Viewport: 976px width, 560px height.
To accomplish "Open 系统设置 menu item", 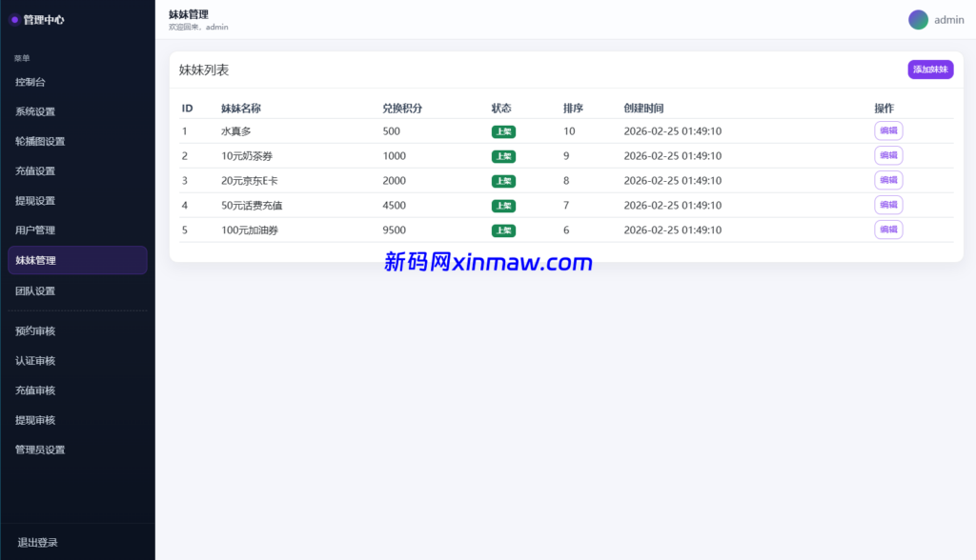I will [35, 112].
